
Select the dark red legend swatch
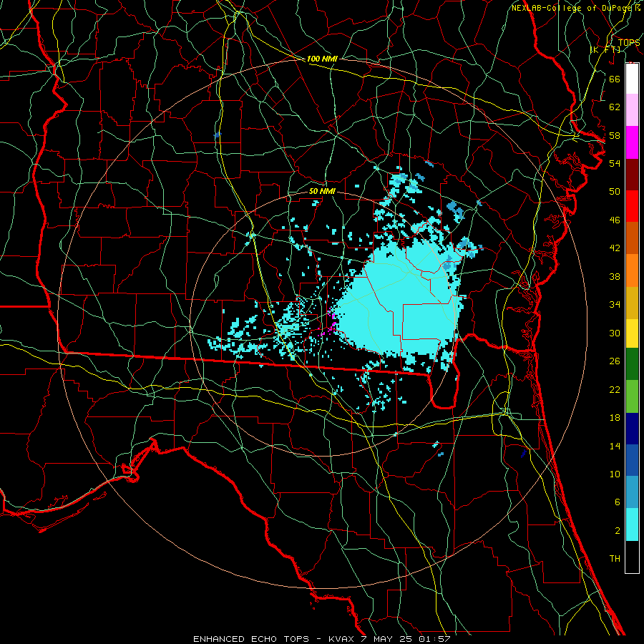(x=632, y=174)
